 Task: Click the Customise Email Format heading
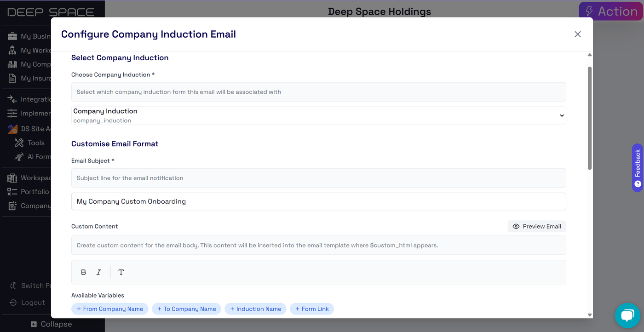pos(115,144)
